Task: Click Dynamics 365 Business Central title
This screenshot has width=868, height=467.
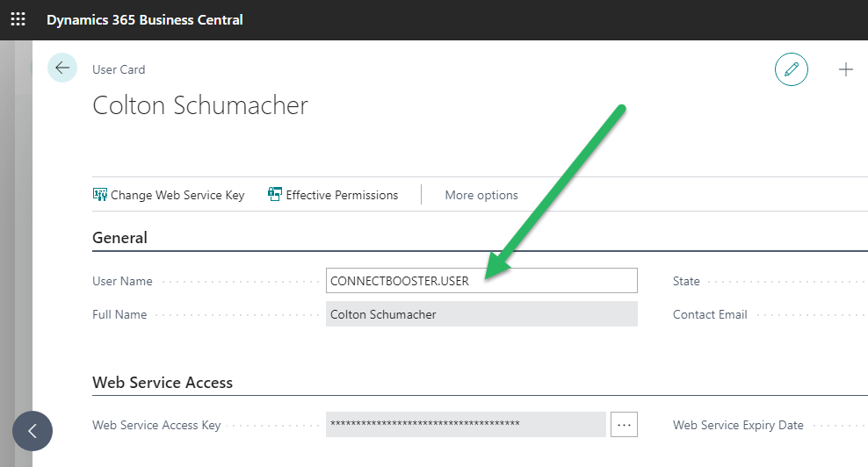Action: pos(144,20)
